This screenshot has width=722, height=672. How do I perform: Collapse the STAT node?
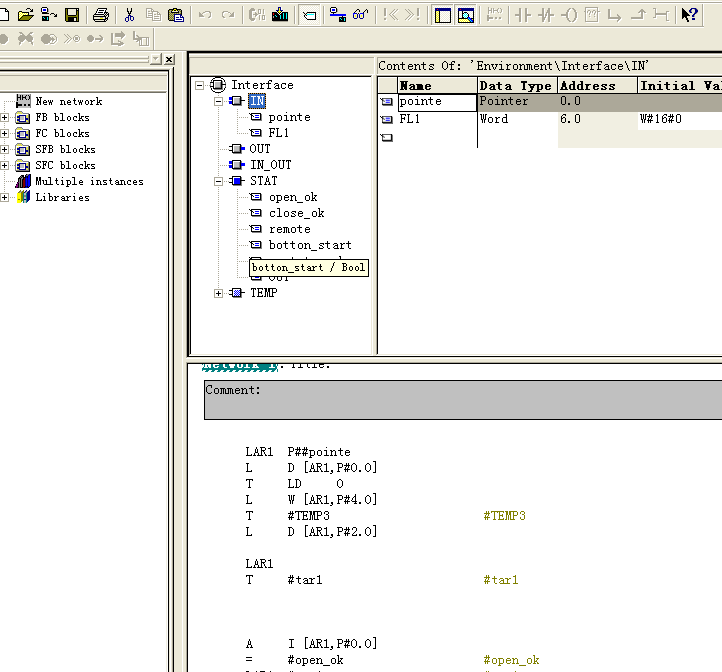pyautogui.click(x=219, y=181)
